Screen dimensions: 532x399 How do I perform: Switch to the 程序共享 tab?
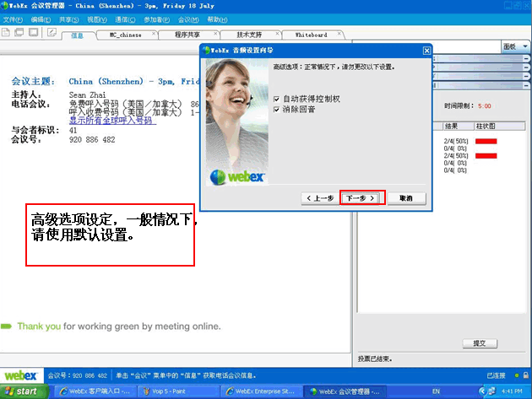(187, 35)
